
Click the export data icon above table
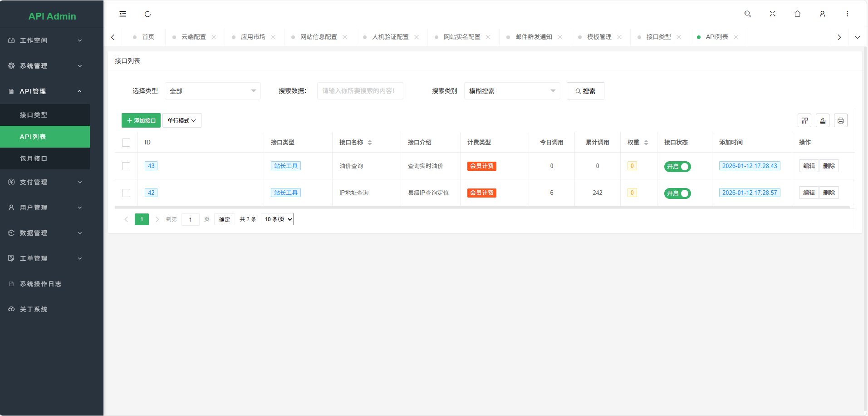[822, 120]
